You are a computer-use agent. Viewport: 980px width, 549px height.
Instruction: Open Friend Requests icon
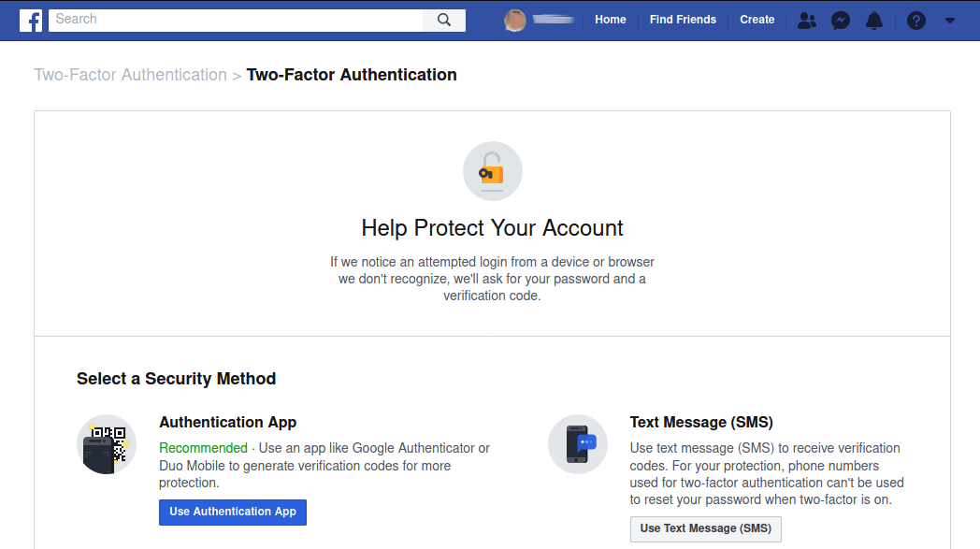807,21
